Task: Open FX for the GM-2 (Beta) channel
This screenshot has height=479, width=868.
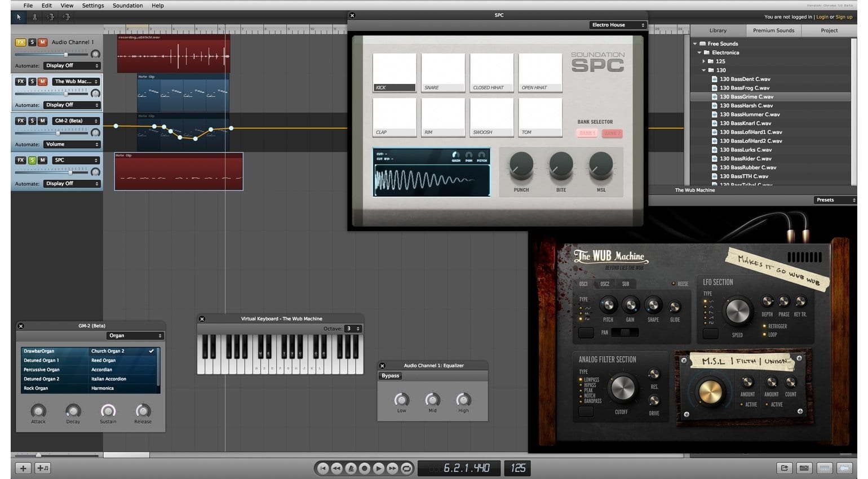Action: coord(20,121)
